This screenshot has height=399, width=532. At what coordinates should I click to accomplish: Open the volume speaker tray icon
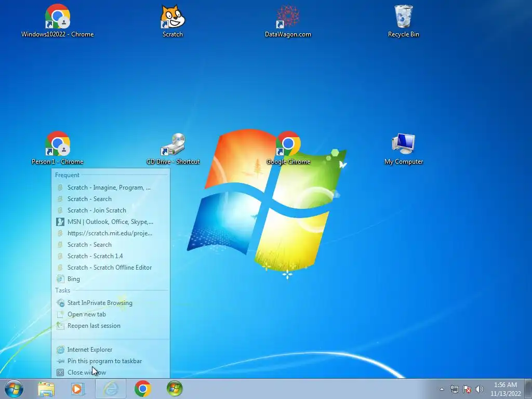pyautogui.click(x=480, y=389)
